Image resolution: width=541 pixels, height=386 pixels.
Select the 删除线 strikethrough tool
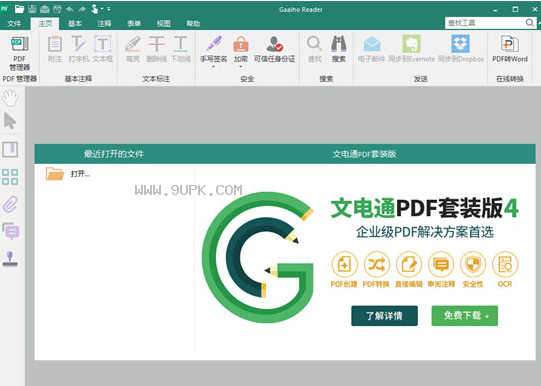157,49
